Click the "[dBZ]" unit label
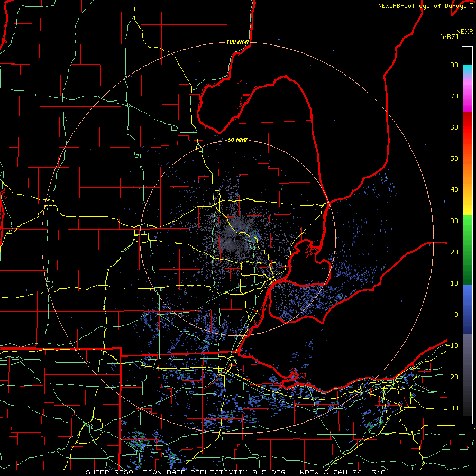This screenshot has width=476, height=476. click(449, 36)
